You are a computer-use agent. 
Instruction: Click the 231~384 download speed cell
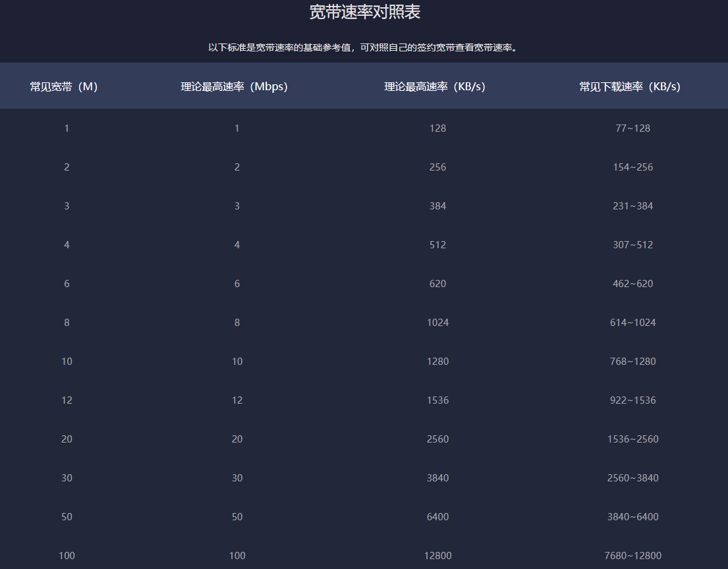[x=632, y=206]
